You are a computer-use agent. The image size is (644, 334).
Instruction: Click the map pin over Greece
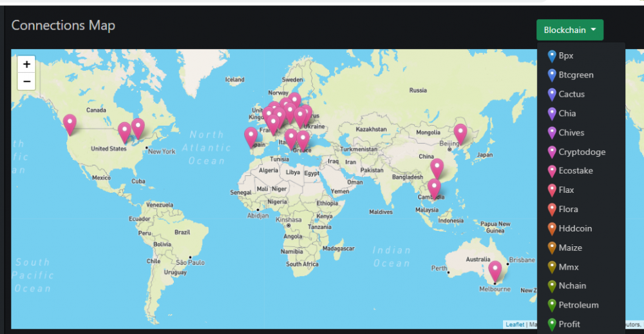(303, 140)
